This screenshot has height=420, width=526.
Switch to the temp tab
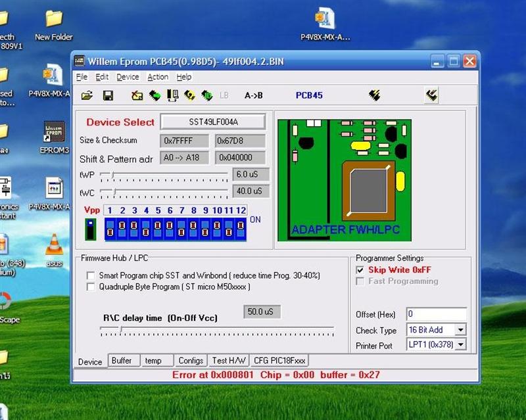pyautogui.click(x=157, y=361)
